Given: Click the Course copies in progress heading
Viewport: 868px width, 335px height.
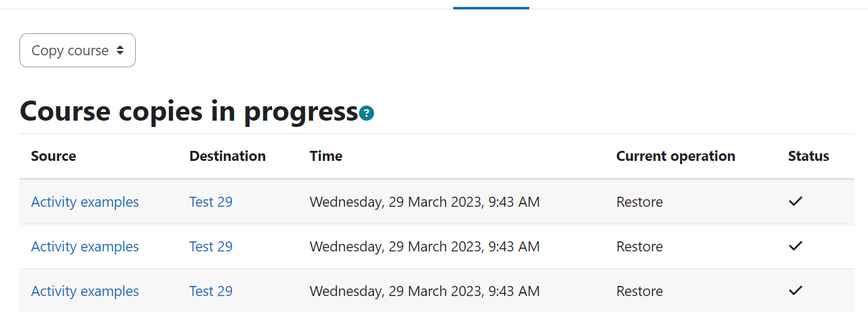Looking at the screenshot, I should 189,111.
